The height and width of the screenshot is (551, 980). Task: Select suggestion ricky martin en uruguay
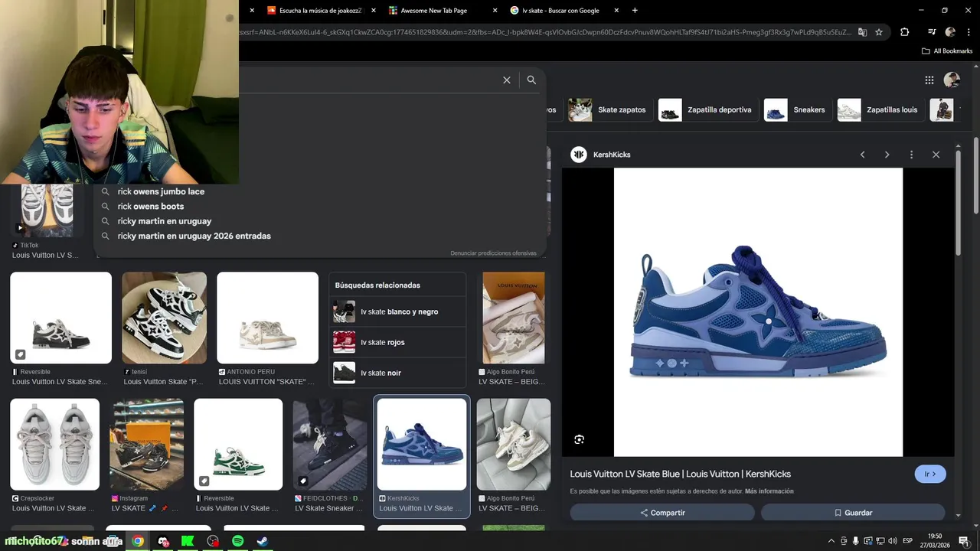point(165,221)
